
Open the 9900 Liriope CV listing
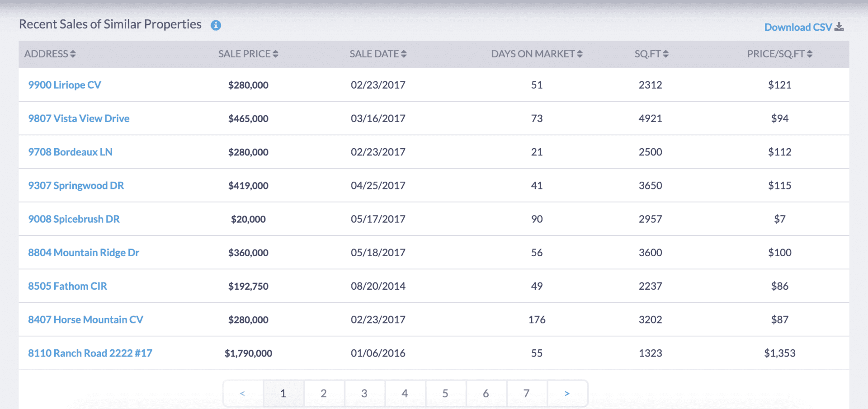click(x=65, y=85)
